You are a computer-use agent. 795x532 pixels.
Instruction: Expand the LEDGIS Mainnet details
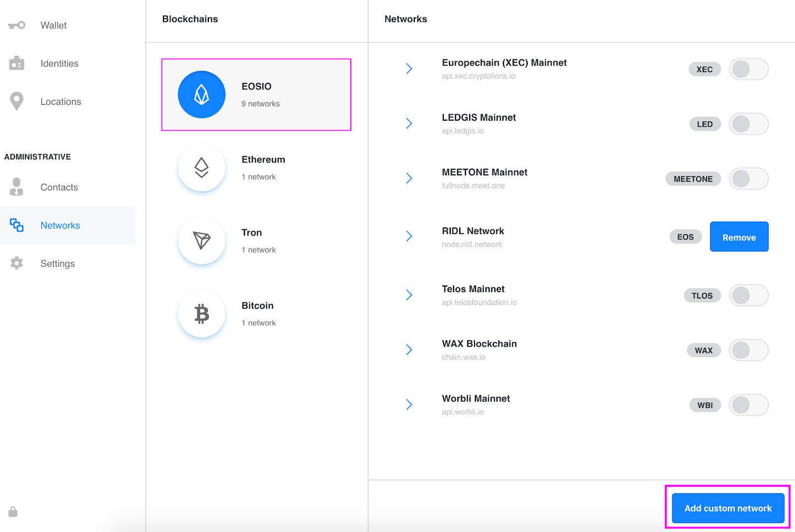[x=409, y=123]
